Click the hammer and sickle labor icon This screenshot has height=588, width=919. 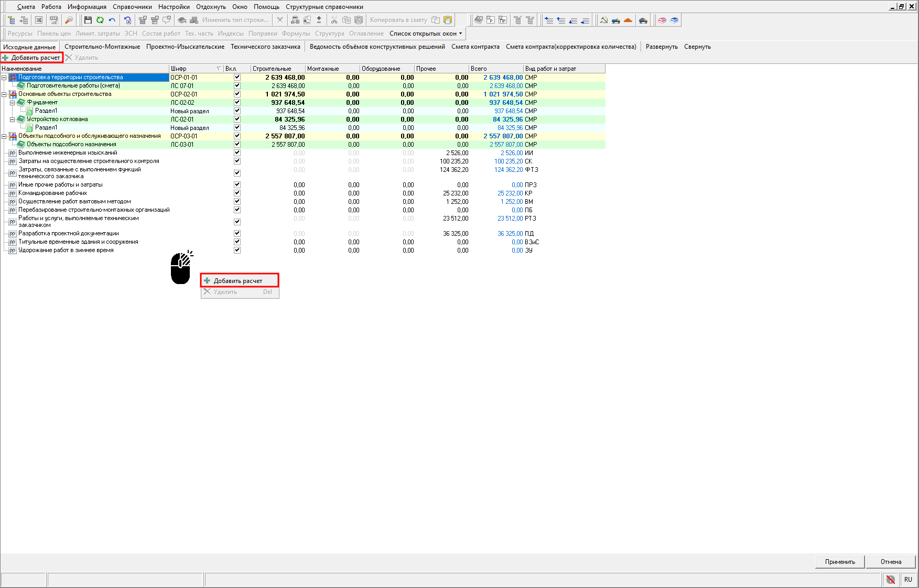[x=604, y=20]
